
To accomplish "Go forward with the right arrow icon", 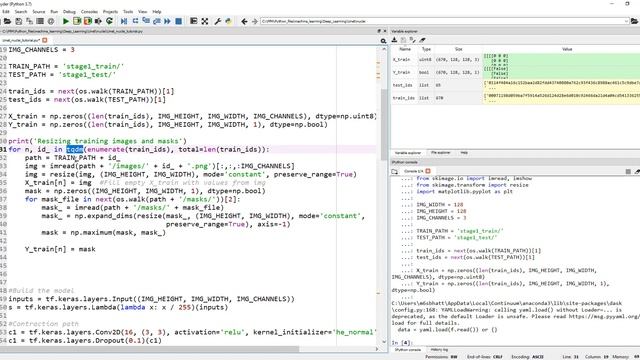I will [x=255, y=21].
